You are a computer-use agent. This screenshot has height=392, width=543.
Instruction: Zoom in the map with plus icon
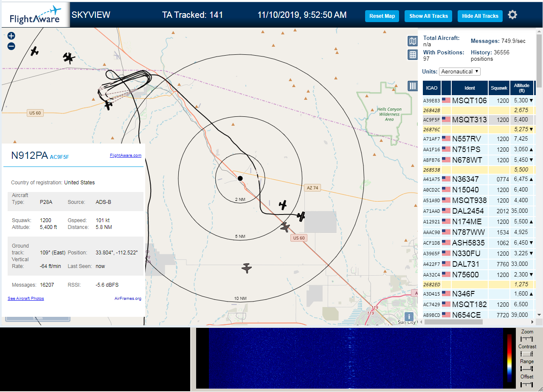click(11, 36)
